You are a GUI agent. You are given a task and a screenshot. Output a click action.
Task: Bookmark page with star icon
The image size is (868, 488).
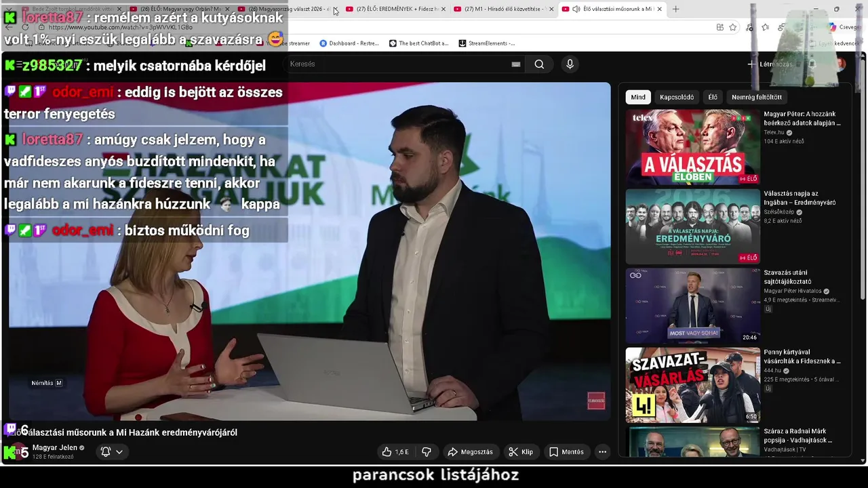click(x=733, y=27)
